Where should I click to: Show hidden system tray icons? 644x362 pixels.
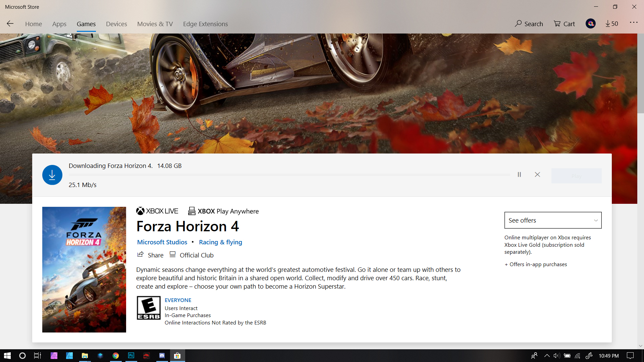(x=547, y=356)
